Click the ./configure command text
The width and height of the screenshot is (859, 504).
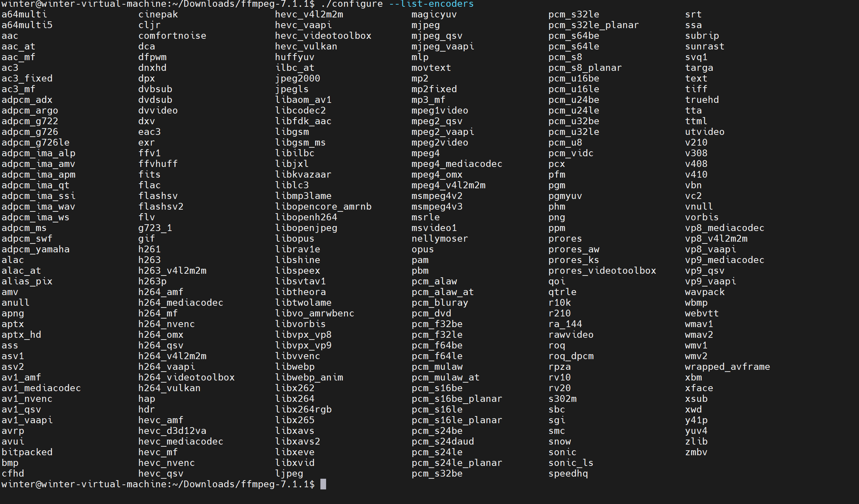(x=352, y=4)
